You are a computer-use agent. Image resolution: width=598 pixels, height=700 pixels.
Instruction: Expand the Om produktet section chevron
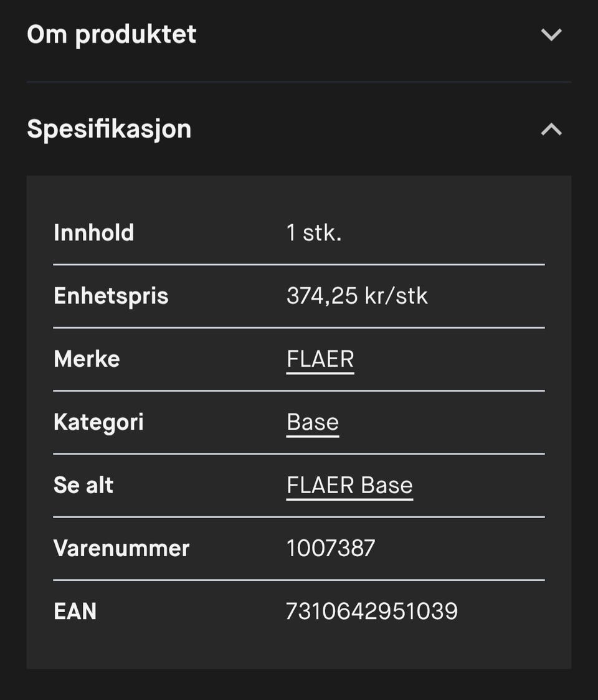pos(551,34)
